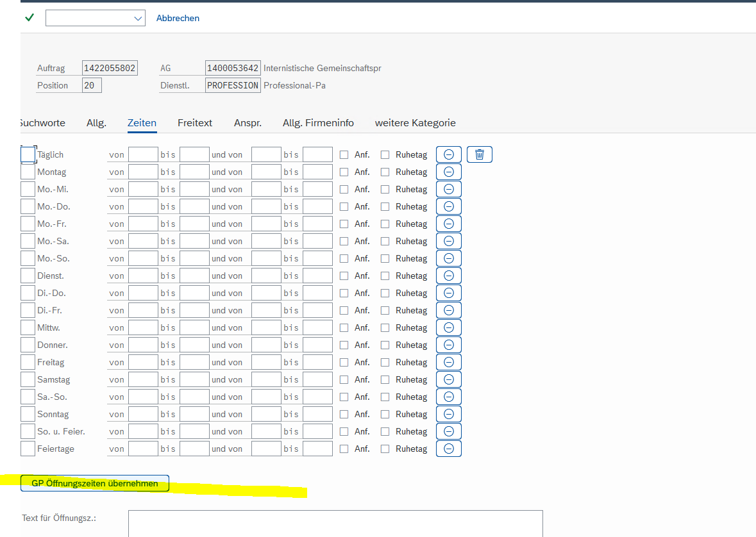The height and width of the screenshot is (537, 756).
Task: Switch to the Suchworte tab
Action: pyautogui.click(x=42, y=123)
